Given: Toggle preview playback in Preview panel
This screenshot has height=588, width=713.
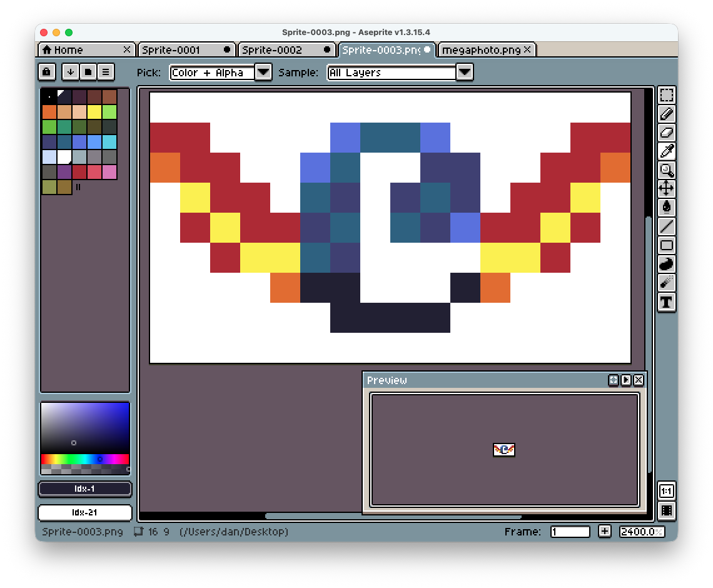Looking at the screenshot, I should (x=626, y=380).
